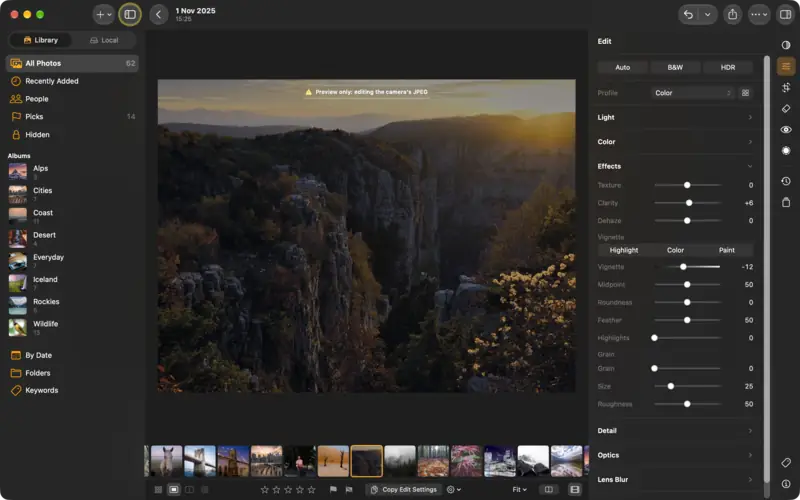Toggle the left sidebar panel
This screenshot has height=500, width=800.
[130, 14]
